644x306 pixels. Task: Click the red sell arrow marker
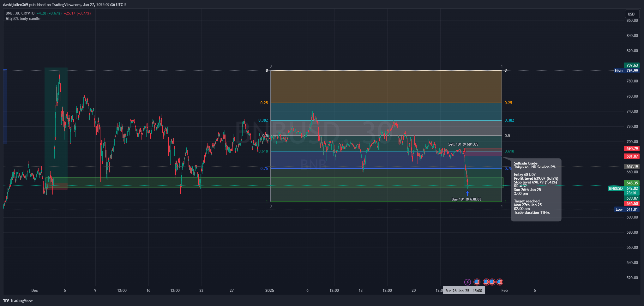coord(464,150)
